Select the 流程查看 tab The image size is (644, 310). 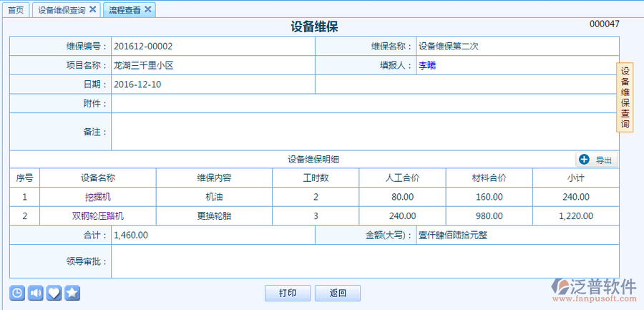(x=125, y=10)
